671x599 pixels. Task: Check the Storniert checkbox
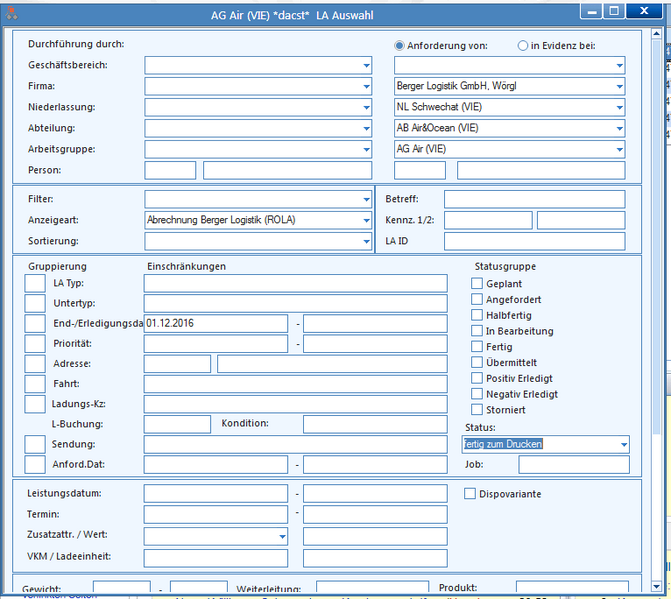tap(477, 409)
